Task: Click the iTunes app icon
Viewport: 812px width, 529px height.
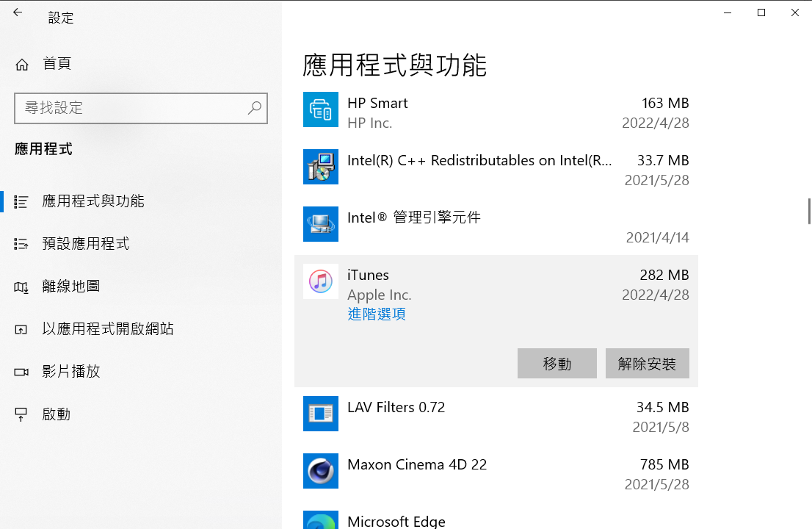Action: tap(321, 281)
